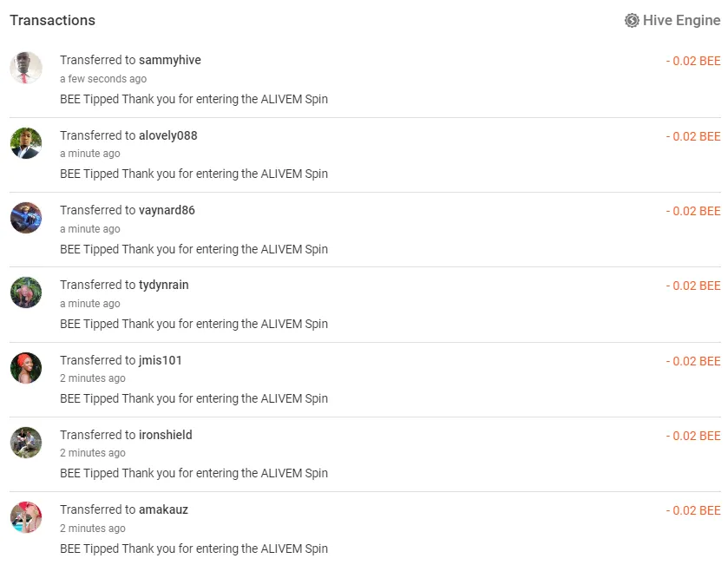Visit the alovely088 username link
The height and width of the screenshot is (565, 728).
point(168,135)
